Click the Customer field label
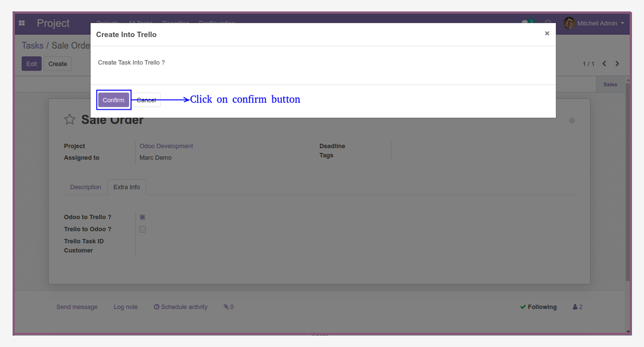The height and width of the screenshot is (347, 644). coord(78,250)
